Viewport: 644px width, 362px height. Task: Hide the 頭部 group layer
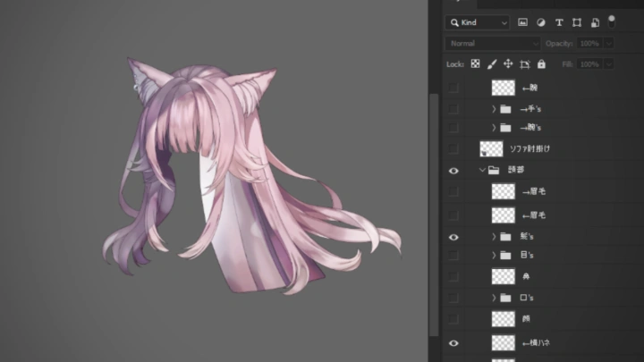453,170
